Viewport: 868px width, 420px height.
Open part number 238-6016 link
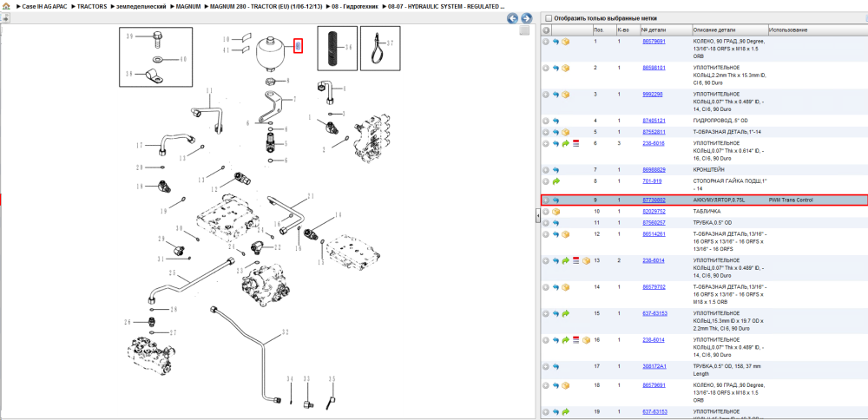click(x=654, y=143)
